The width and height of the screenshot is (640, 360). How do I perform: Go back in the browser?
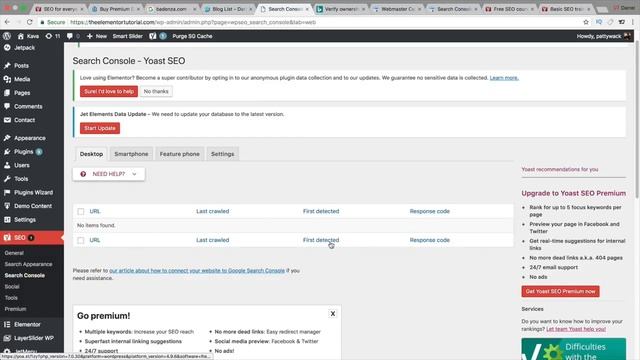coord(7,22)
